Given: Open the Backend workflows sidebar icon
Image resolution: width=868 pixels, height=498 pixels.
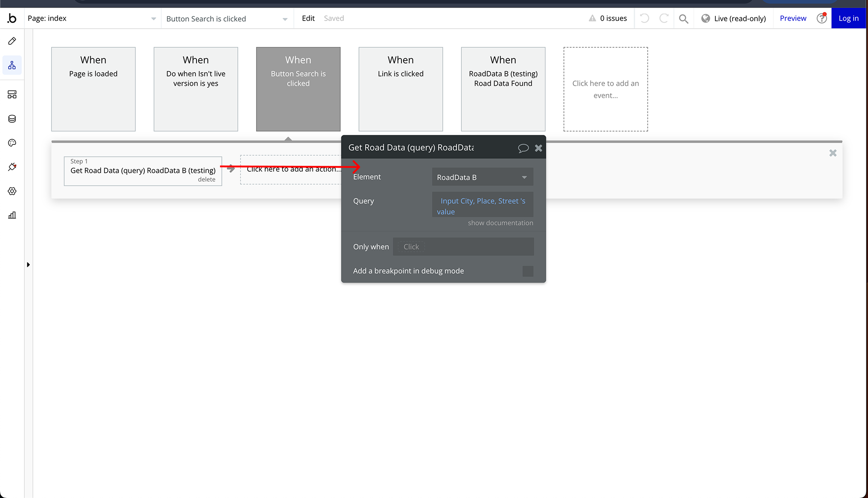Looking at the screenshot, I should pyautogui.click(x=12, y=94).
